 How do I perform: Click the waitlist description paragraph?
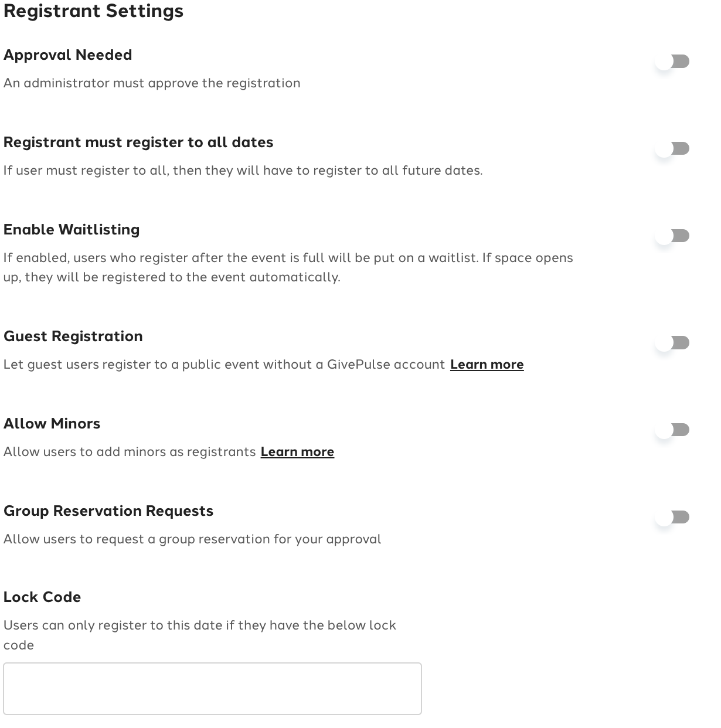pyautogui.click(x=288, y=267)
